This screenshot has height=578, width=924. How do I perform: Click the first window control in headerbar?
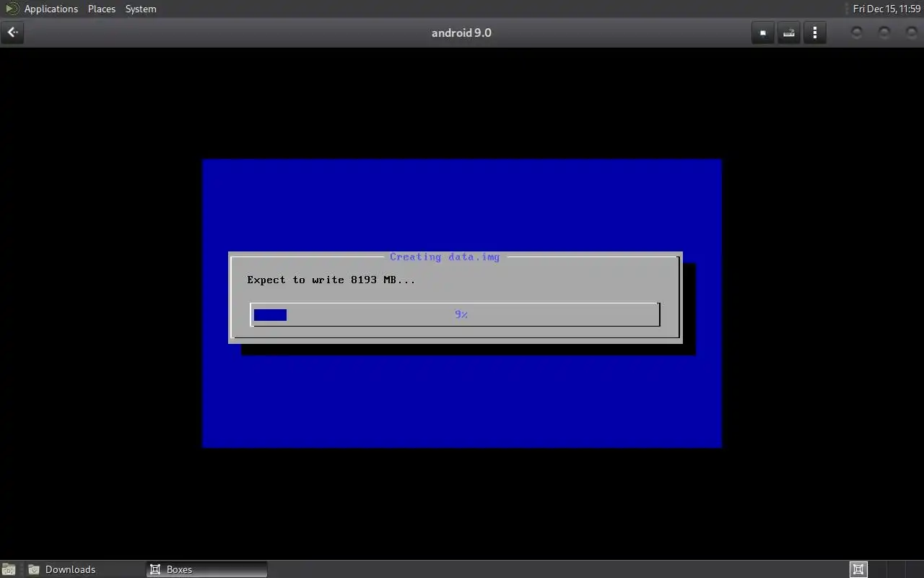click(857, 33)
